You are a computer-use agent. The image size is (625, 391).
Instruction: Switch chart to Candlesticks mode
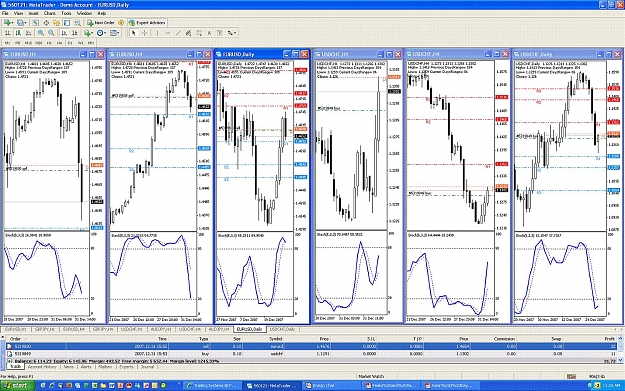point(18,33)
